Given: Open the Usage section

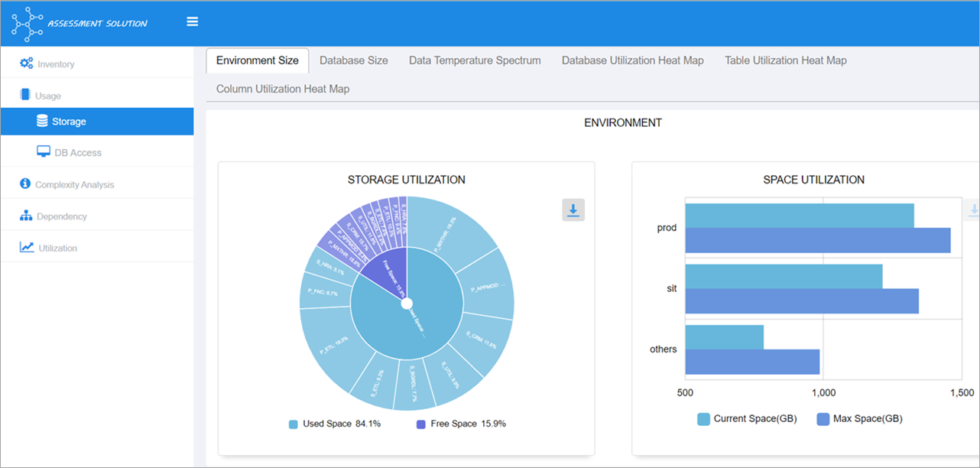Looking at the screenshot, I should click(x=97, y=95).
